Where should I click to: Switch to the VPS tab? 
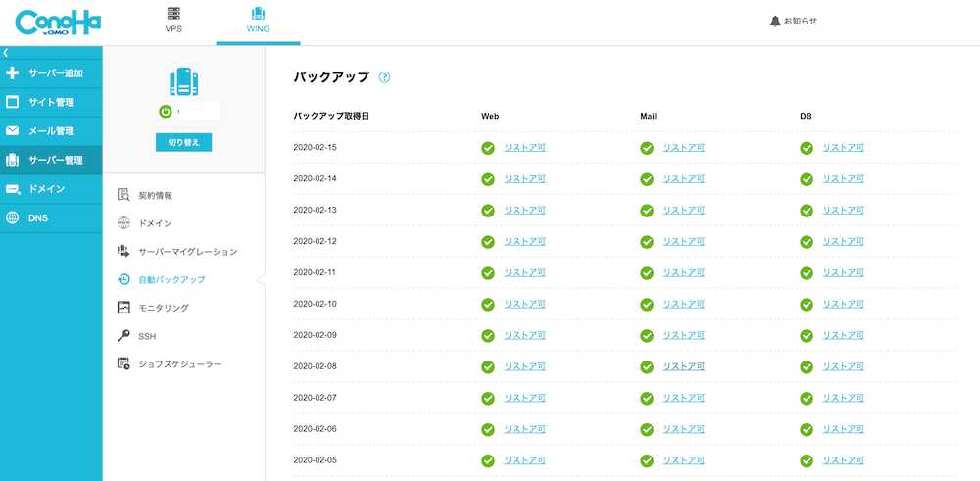(173, 21)
